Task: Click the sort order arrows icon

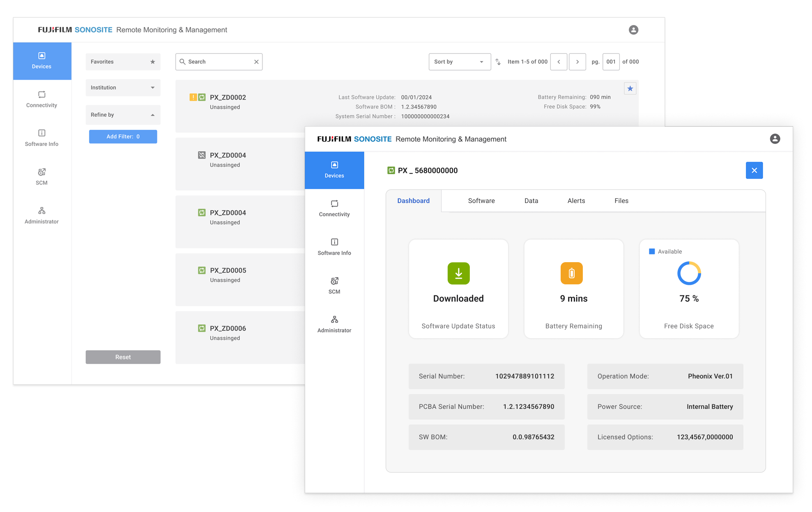Action: pos(498,62)
